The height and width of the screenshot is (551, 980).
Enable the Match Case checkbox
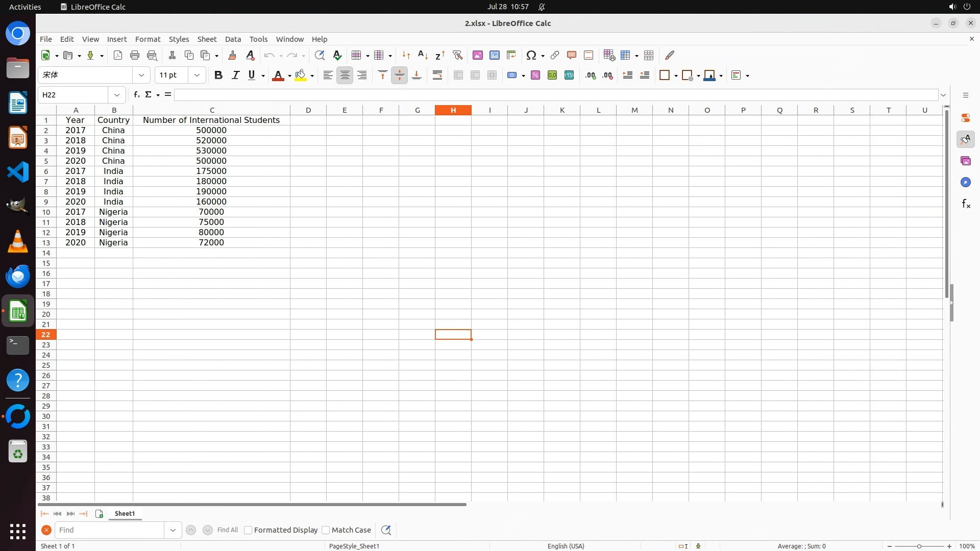click(326, 530)
